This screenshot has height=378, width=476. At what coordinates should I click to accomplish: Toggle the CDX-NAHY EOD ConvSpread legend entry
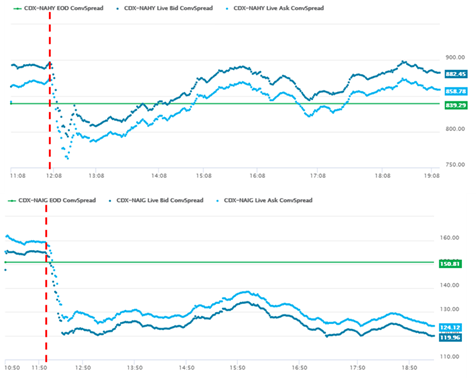pos(58,8)
